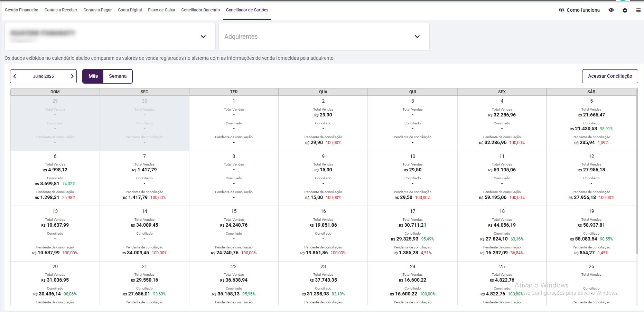This screenshot has height=312, width=644.
Task: Open the hamburger menu icon
Action: [638, 10]
